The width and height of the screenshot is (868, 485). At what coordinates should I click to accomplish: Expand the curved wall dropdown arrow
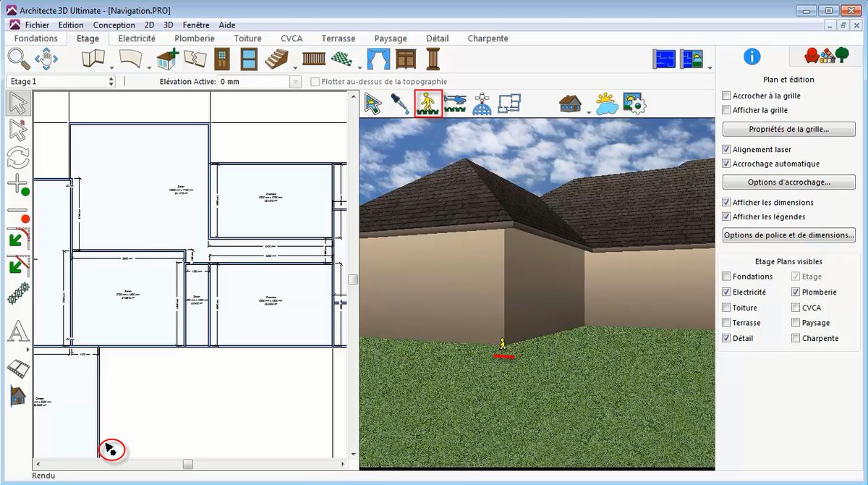click(148, 67)
